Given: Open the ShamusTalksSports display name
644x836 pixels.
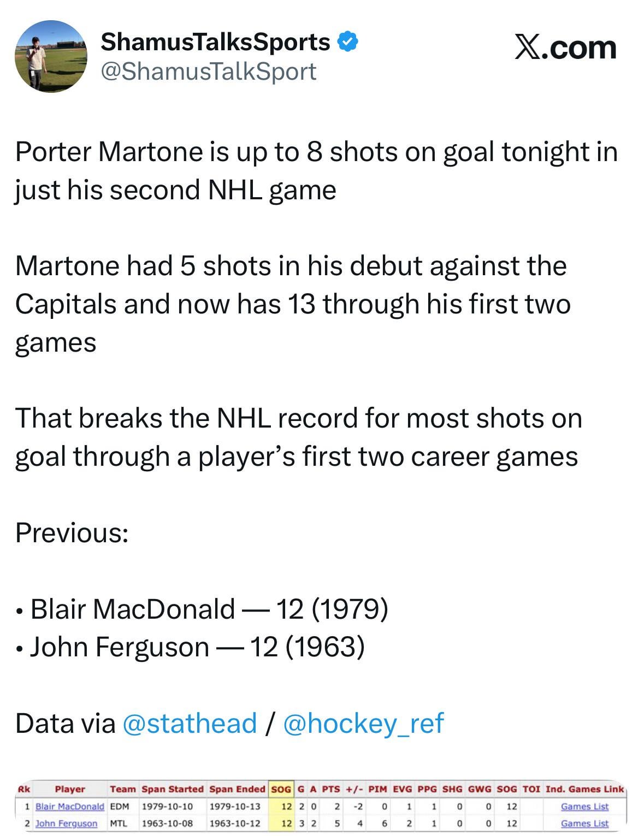Looking at the screenshot, I should coord(215,41).
